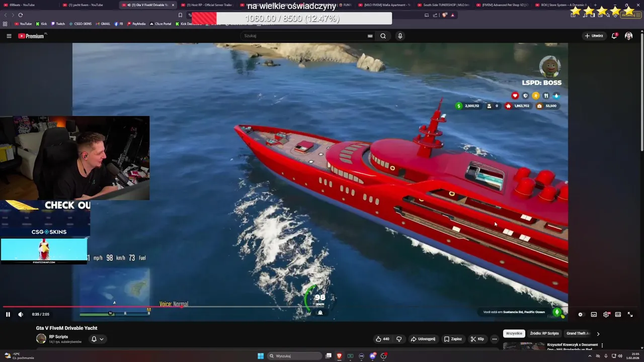Image resolution: width=644 pixels, height=362 pixels.
Task: Click the Utwórz create button
Action: click(x=594, y=36)
